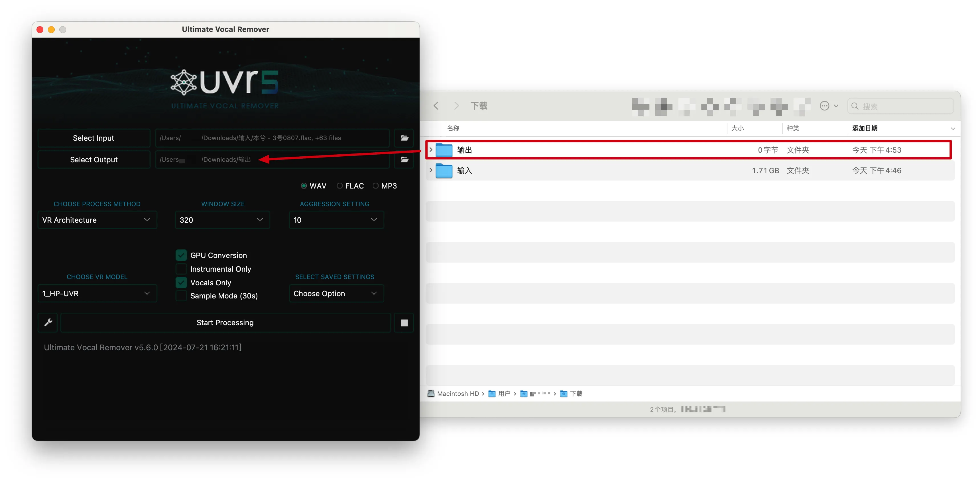This screenshot has width=980, height=483.
Task: Enable Sample Mode (30s) checkbox
Action: click(x=181, y=296)
